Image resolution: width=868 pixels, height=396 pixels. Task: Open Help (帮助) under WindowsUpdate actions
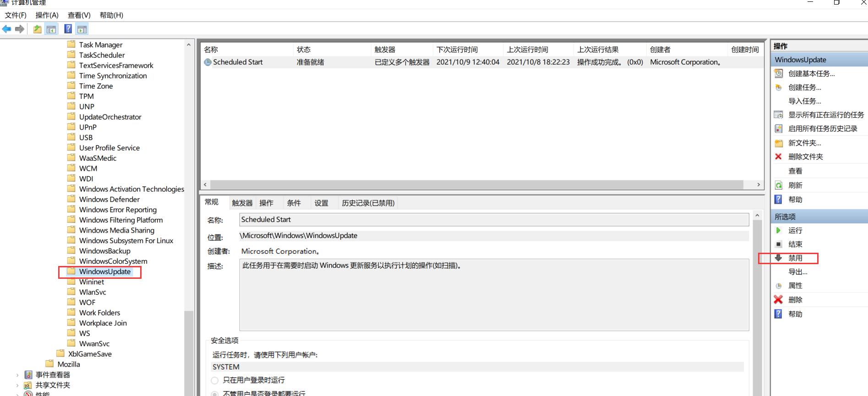pyautogui.click(x=795, y=200)
